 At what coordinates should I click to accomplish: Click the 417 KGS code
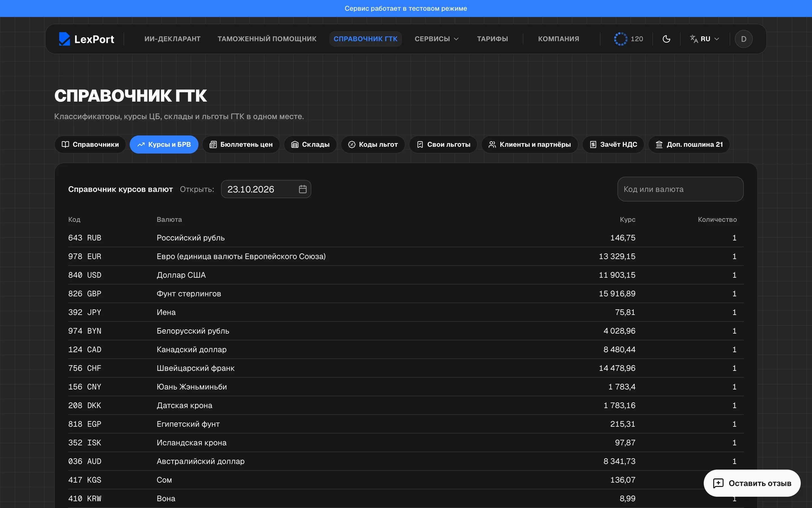(x=85, y=480)
